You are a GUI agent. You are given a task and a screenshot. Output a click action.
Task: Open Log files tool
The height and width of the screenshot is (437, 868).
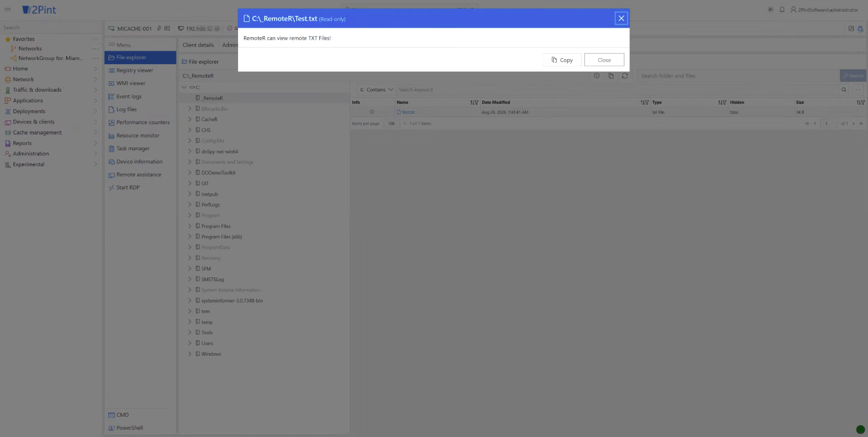click(140, 109)
